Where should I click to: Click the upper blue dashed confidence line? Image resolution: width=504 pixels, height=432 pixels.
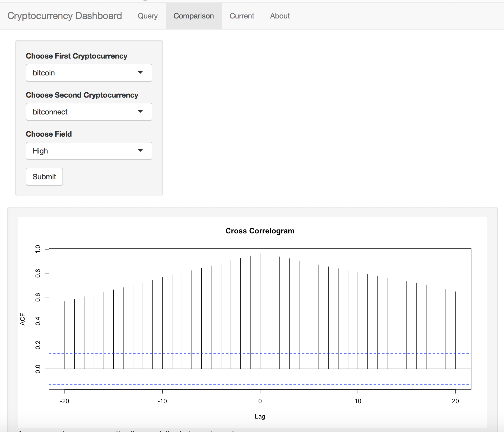(x=260, y=353)
